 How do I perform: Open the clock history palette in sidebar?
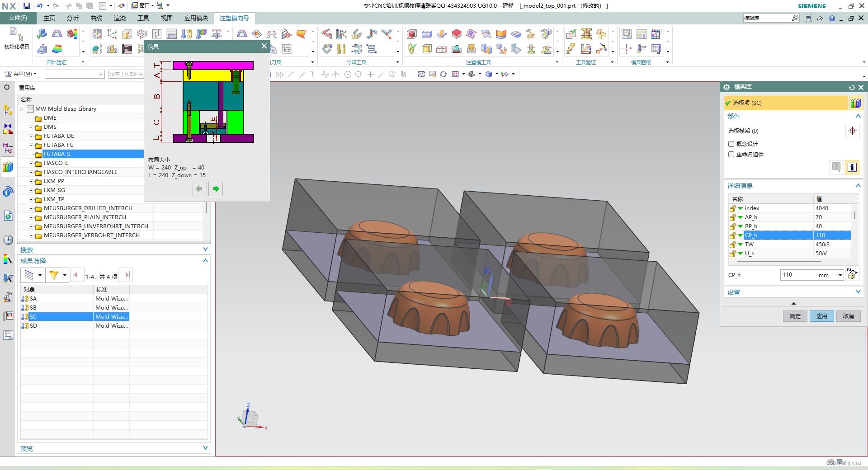(x=8, y=240)
